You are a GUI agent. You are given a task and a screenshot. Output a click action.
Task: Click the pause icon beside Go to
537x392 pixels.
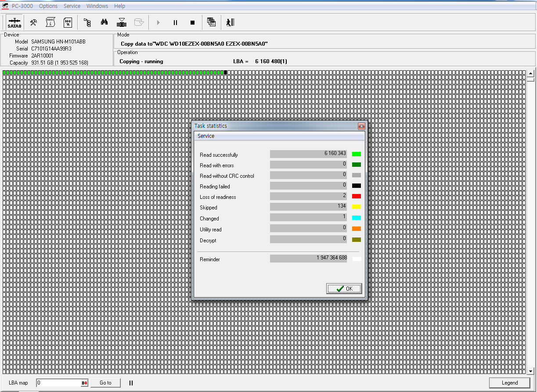131,383
